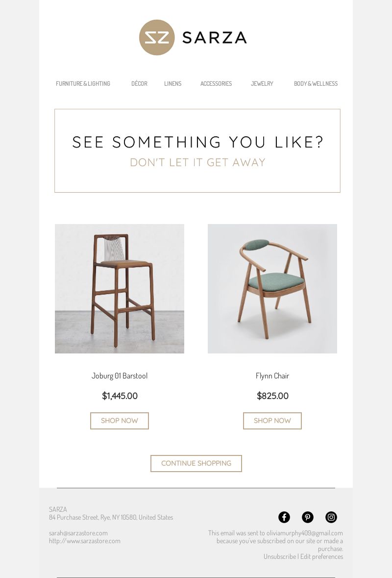Click Shop Now under Joburg 01 Barstool
The image size is (392, 578).
point(120,421)
